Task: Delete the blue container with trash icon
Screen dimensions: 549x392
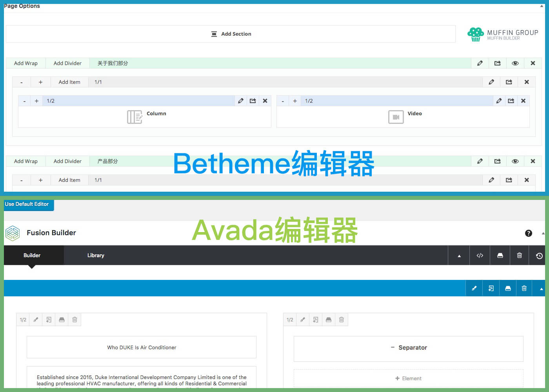Action: click(524, 289)
